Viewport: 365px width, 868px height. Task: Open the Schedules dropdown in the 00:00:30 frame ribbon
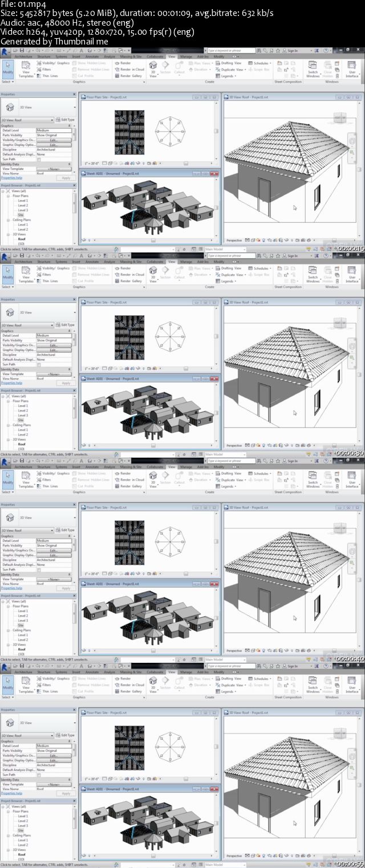(x=261, y=268)
